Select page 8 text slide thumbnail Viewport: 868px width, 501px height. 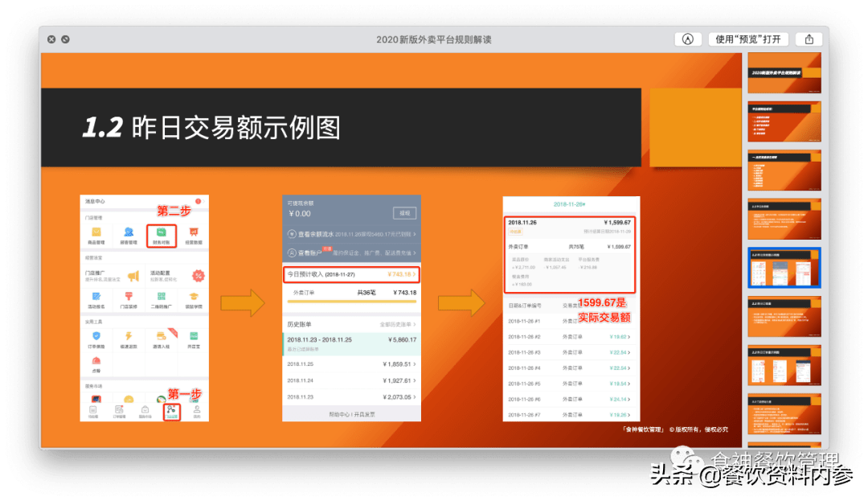pos(784,413)
